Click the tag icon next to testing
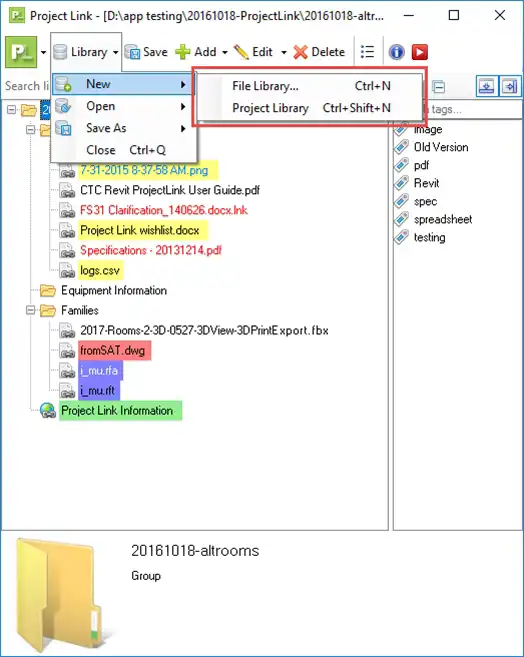The image size is (524, 657). [x=401, y=238]
